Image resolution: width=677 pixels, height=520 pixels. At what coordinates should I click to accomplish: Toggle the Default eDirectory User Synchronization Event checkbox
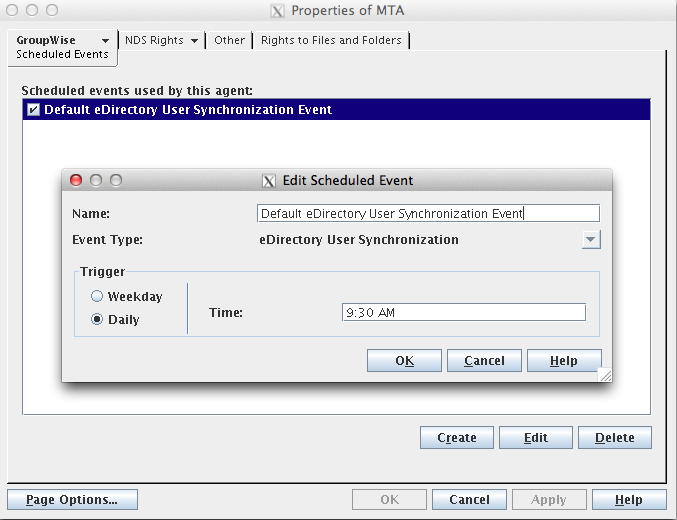[x=33, y=110]
